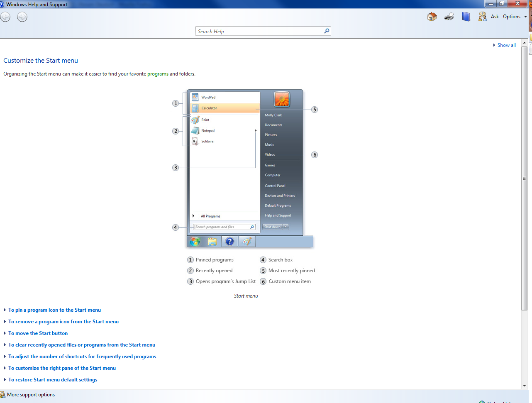Click the vertical scrollbar thumb
The width and height of the screenshot is (532, 403).
pyautogui.click(x=525, y=178)
